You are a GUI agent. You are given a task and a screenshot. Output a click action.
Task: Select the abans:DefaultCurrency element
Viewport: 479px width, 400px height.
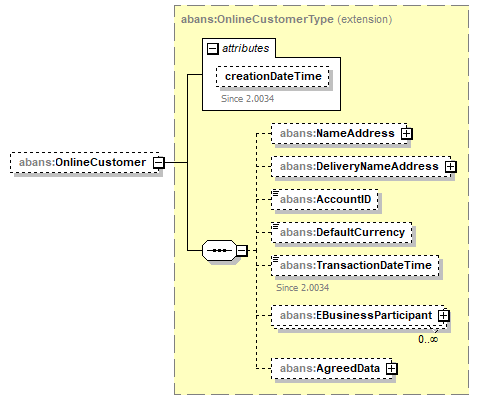coord(342,232)
